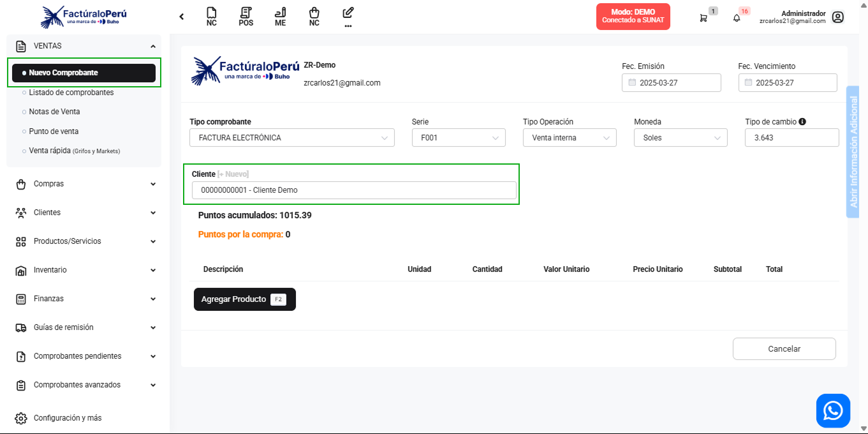Open the POS shortcut icon in top toolbar
Screen dimensions: 868x434
click(x=246, y=16)
